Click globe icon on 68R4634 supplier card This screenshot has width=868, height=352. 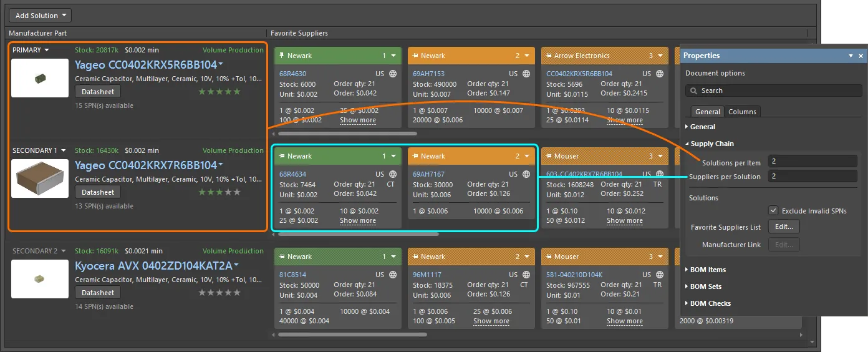[393, 174]
